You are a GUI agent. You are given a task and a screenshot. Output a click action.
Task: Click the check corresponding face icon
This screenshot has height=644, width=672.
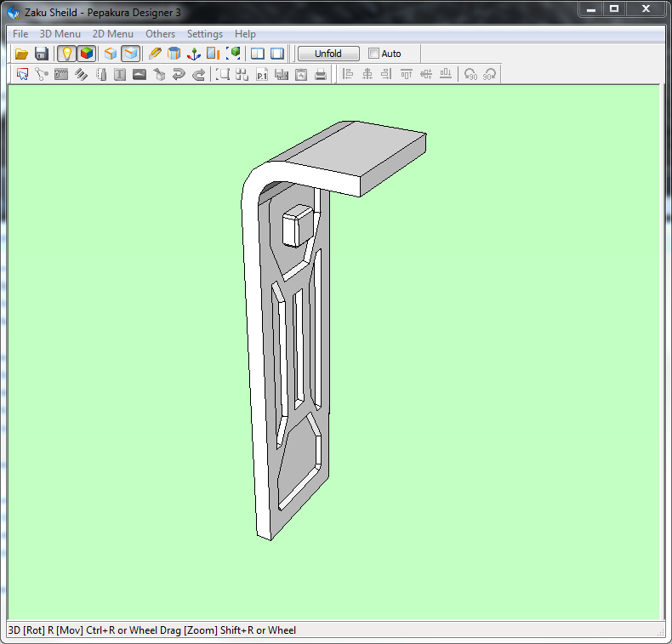click(101, 74)
